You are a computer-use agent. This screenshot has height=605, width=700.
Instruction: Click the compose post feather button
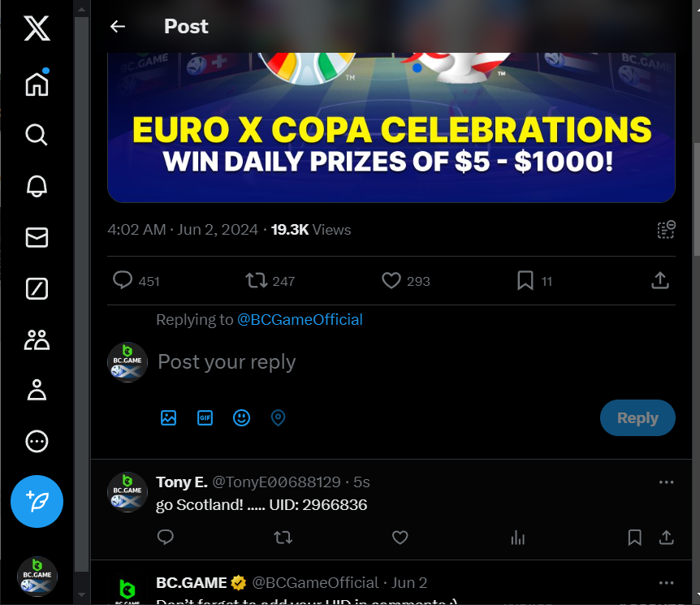click(37, 501)
